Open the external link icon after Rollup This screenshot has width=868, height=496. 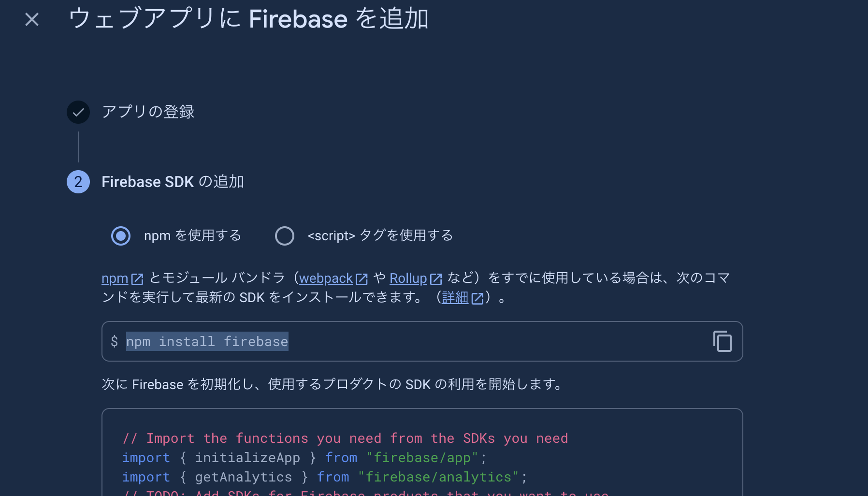[435, 278]
